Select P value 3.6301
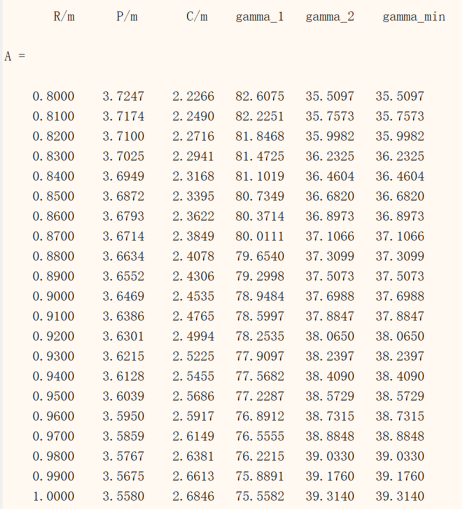 click(x=123, y=336)
